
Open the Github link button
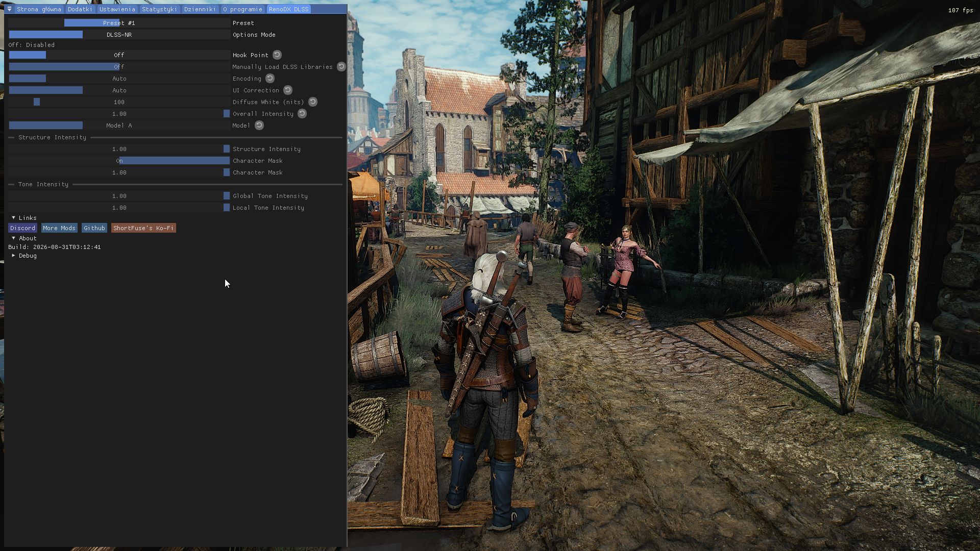coord(94,228)
